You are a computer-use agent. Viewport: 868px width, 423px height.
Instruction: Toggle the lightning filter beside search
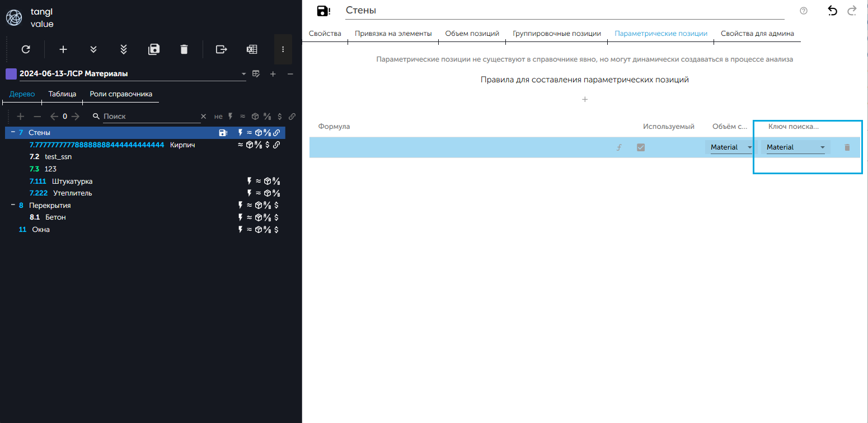(x=230, y=117)
